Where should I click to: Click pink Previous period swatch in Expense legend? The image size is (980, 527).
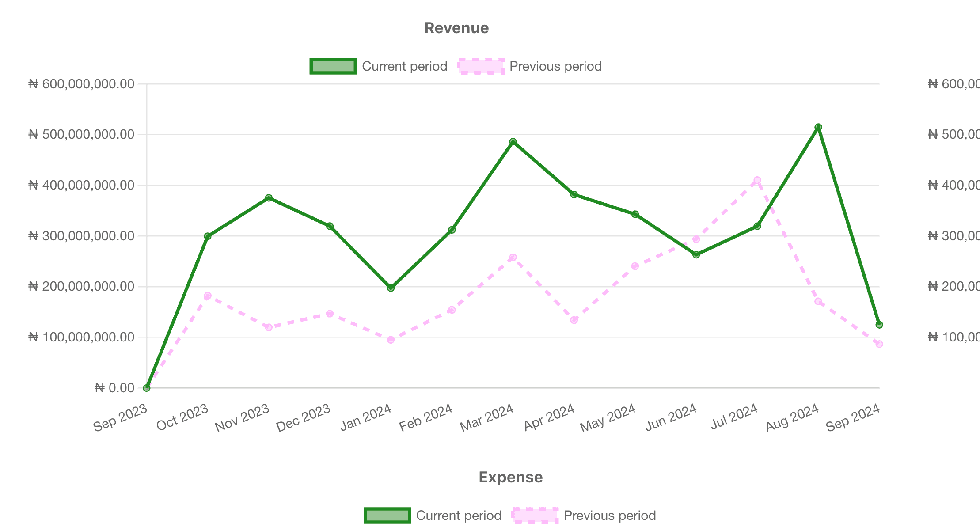(x=536, y=516)
